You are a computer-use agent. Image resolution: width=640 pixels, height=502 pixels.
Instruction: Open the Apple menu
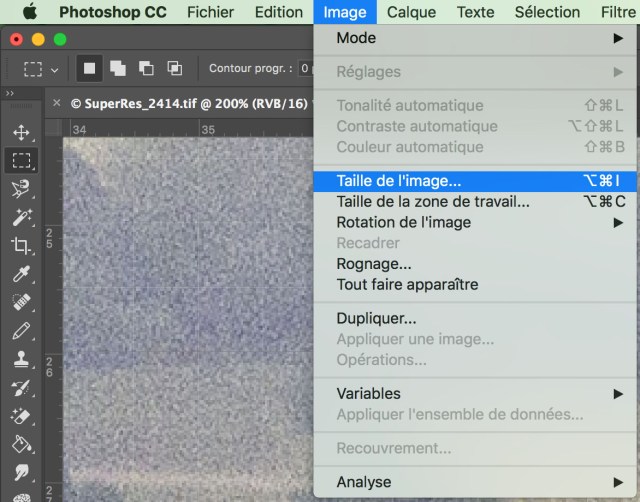pos(29,12)
